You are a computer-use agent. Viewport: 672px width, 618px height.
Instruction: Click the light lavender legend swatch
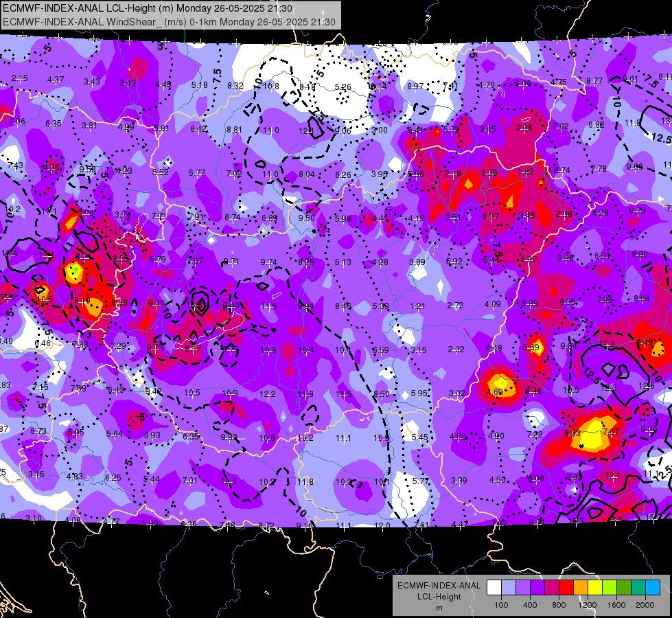point(509,588)
